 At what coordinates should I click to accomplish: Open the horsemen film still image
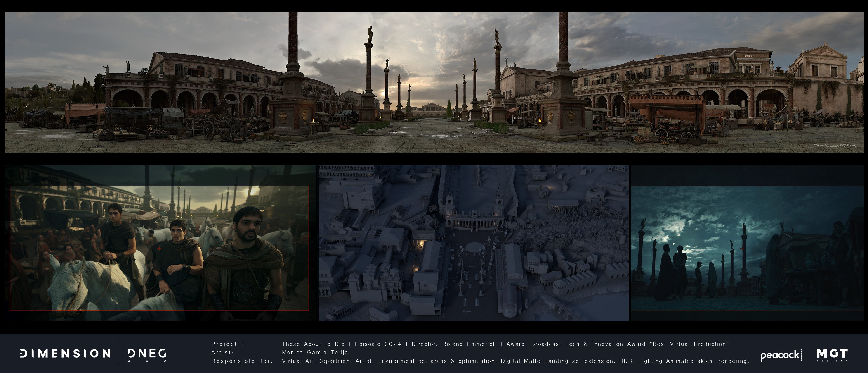[160, 243]
